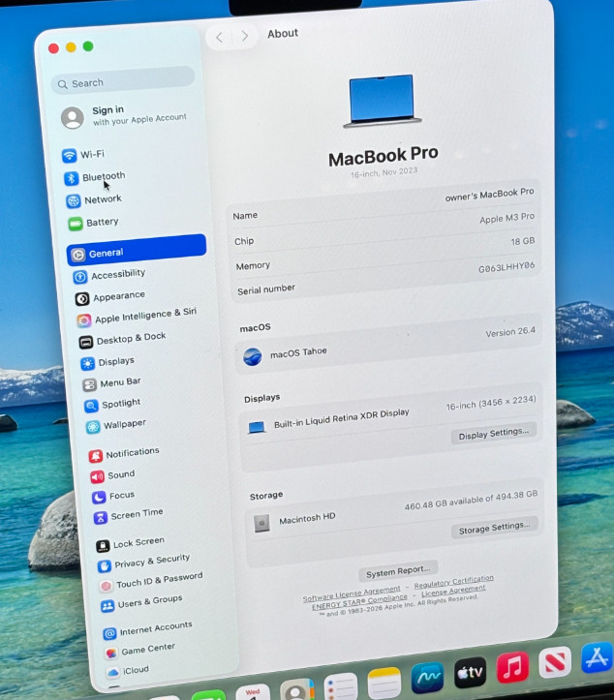Click the Storage Settings… button
Screen dimensions: 614x700
(494, 528)
